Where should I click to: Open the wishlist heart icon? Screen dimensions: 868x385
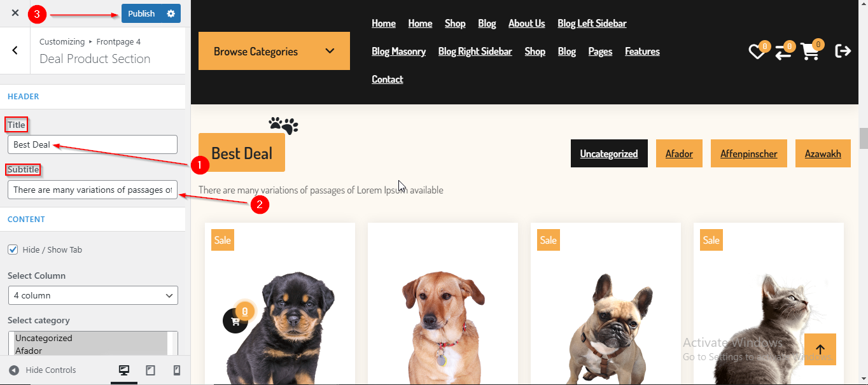click(x=757, y=52)
